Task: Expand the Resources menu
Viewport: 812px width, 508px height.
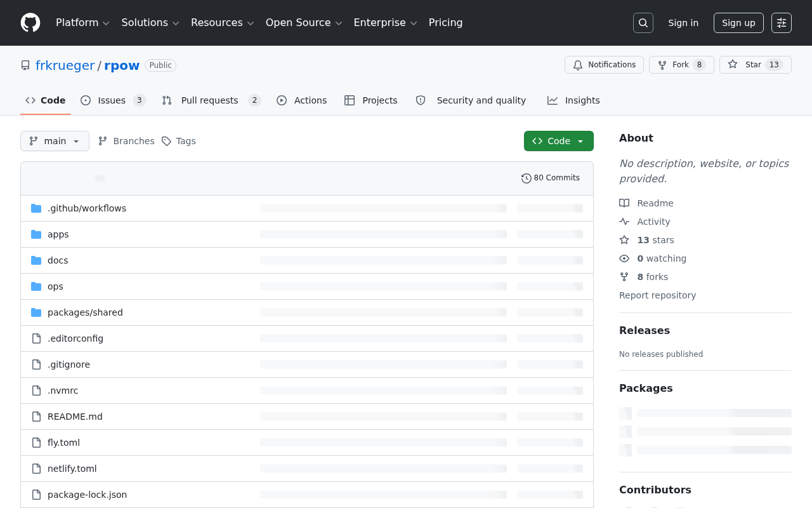Action: (x=222, y=23)
